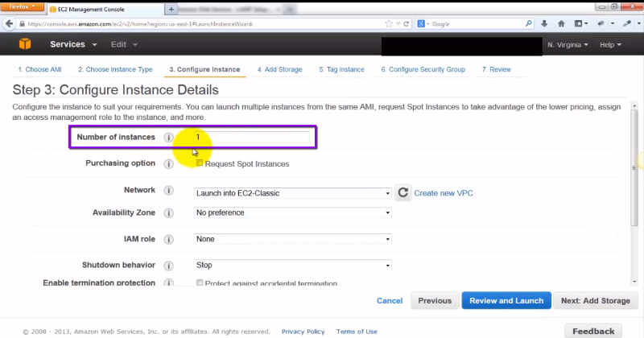Image resolution: width=644 pixels, height=338 pixels.
Task: Expand the Services menu
Action: [x=73, y=44]
